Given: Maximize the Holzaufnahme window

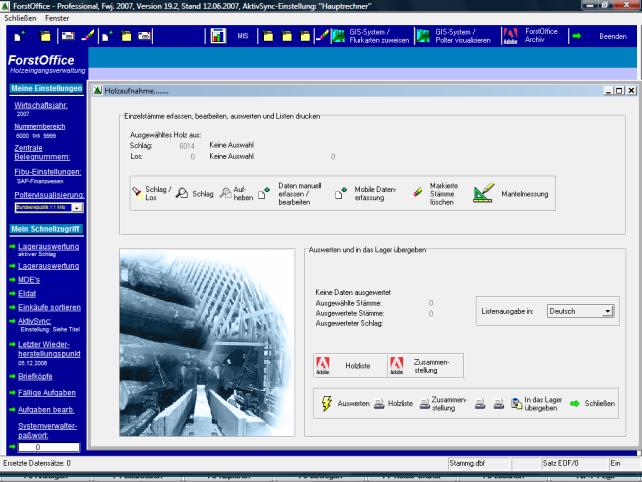Looking at the screenshot, I should pos(619,91).
